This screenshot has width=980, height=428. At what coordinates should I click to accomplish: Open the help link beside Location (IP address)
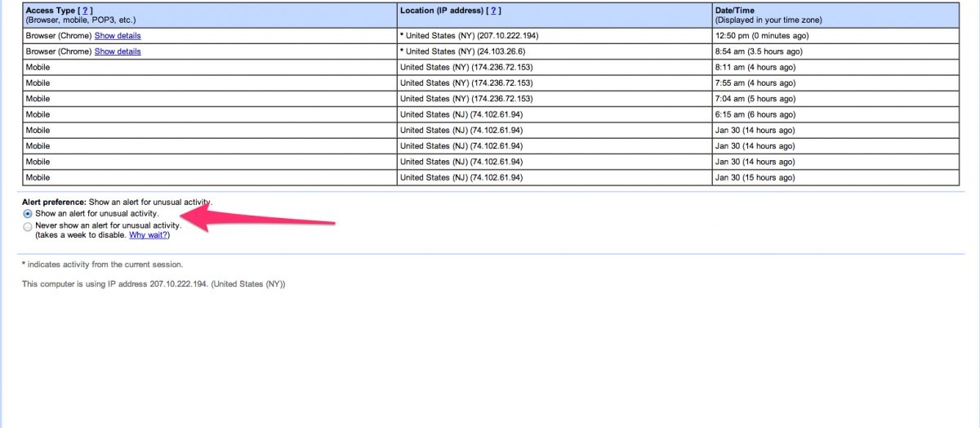(493, 10)
